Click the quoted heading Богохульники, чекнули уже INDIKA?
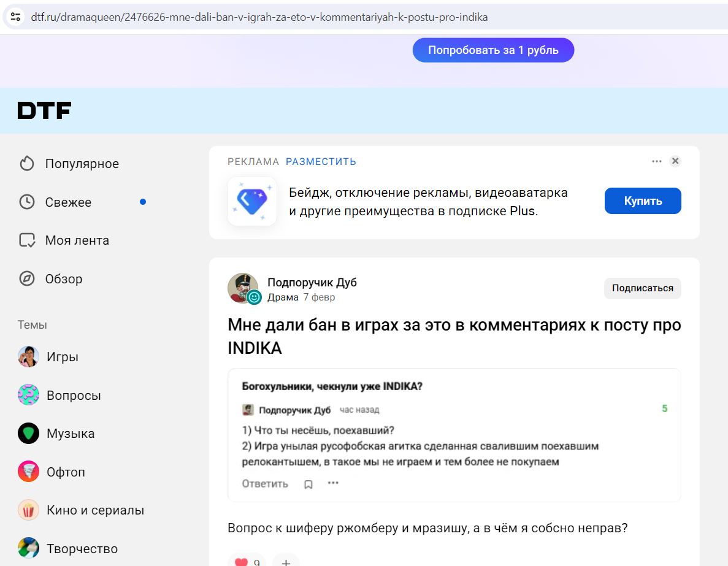The height and width of the screenshot is (566, 728). click(x=332, y=386)
